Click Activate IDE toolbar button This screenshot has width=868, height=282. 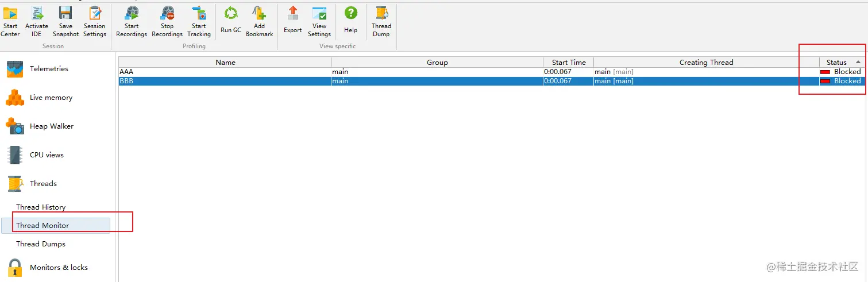[37, 22]
